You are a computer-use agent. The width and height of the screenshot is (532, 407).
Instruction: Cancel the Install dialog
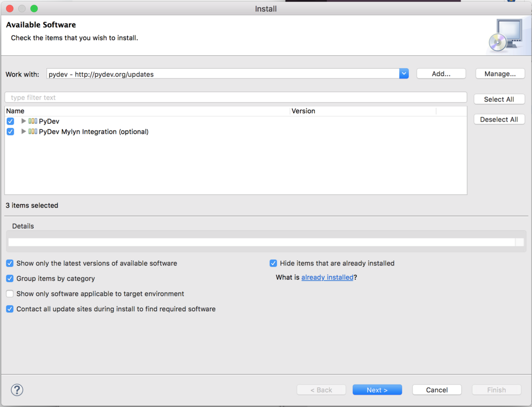click(x=437, y=390)
